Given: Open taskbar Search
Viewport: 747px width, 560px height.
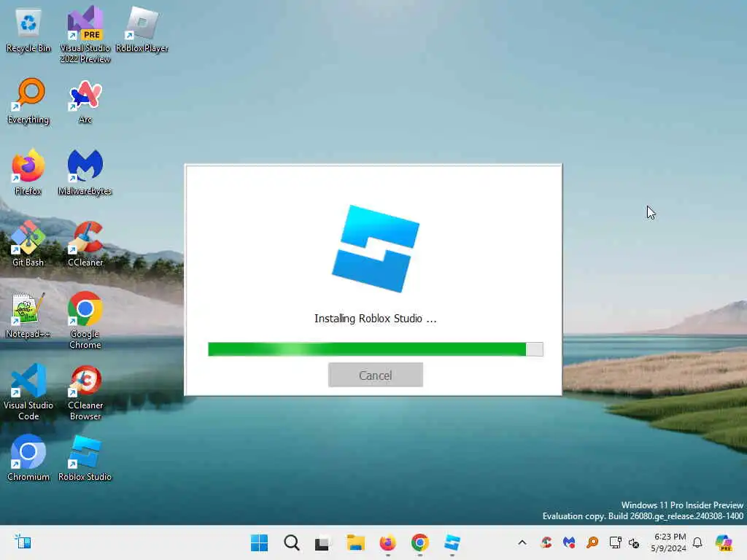Looking at the screenshot, I should [291, 542].
